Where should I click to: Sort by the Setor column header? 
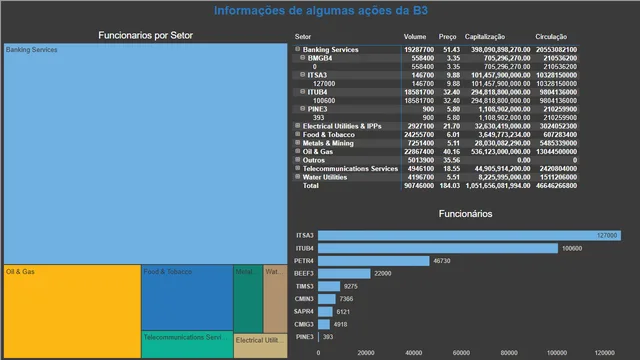[x=302, y=37]
